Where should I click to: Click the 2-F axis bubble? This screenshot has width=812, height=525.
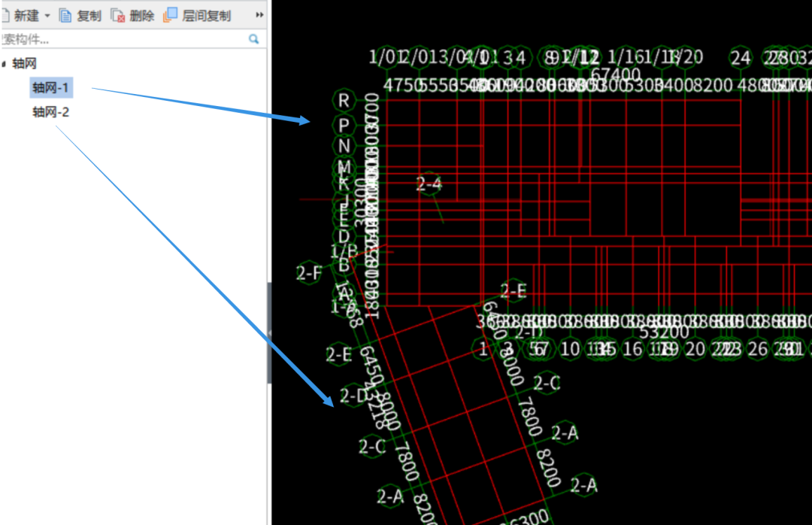pos(309,272)
